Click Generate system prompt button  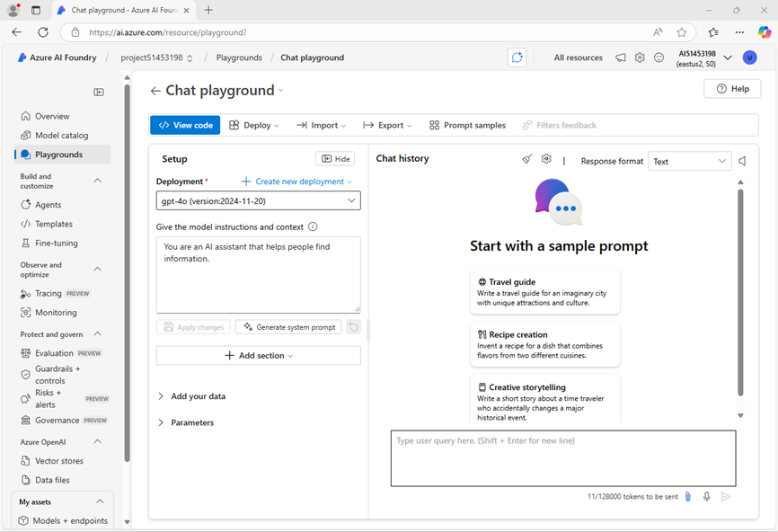(288, 327)
